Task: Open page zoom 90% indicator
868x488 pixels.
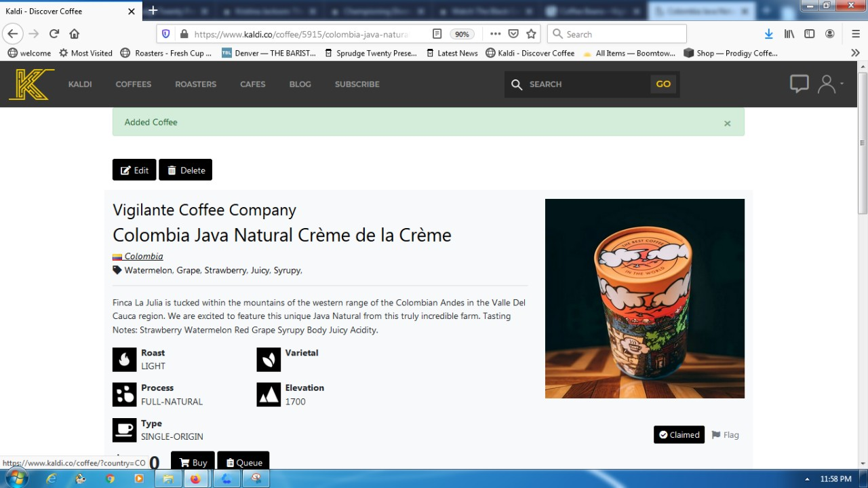Action: click(x=462, y=35)
